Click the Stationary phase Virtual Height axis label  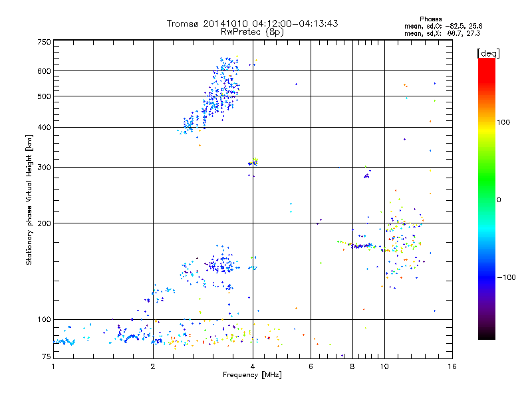[29, 199]
